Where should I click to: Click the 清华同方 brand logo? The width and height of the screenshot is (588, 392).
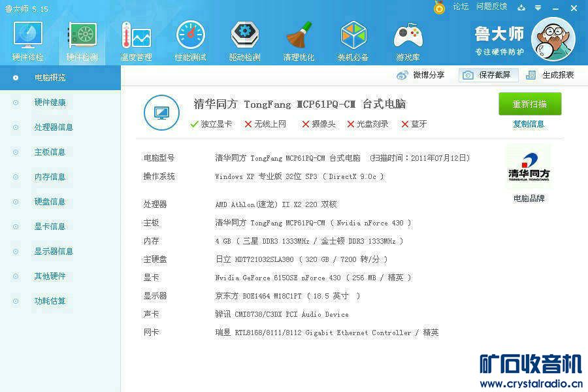point(529,167)
